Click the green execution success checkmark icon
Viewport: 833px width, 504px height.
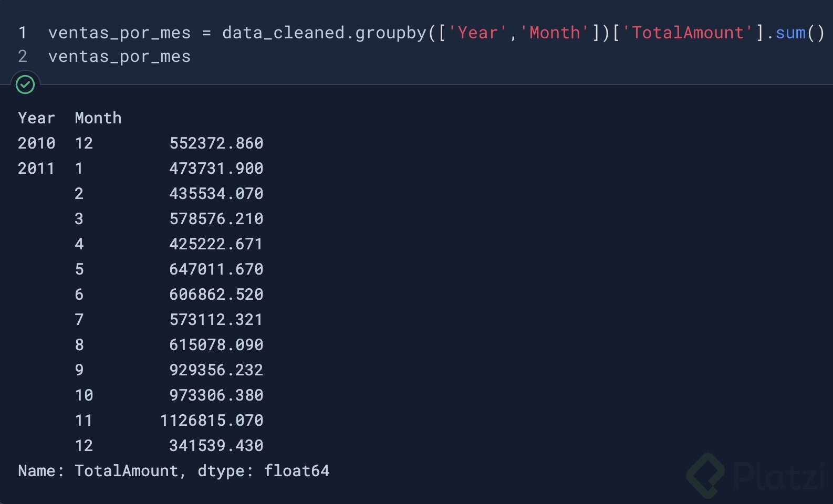coord(25,85)
